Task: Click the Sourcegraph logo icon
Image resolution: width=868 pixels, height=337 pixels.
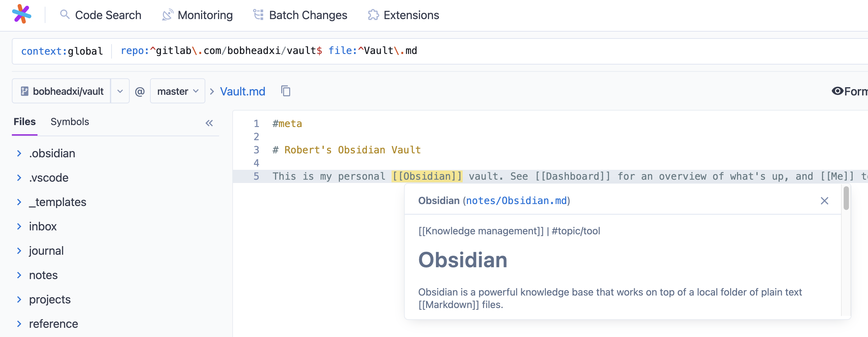Action: [x=22, y=14]
